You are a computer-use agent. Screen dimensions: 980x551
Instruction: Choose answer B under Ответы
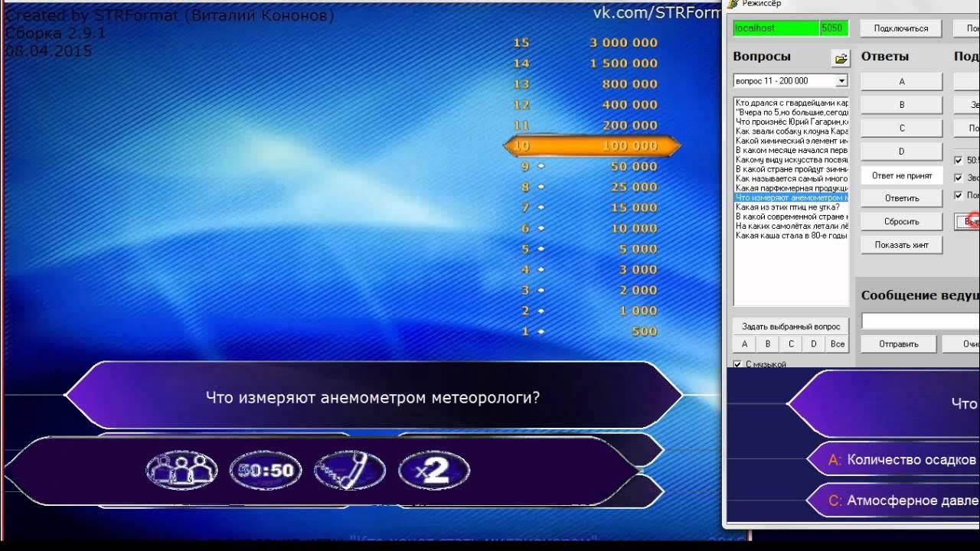(x=901, y=105)
